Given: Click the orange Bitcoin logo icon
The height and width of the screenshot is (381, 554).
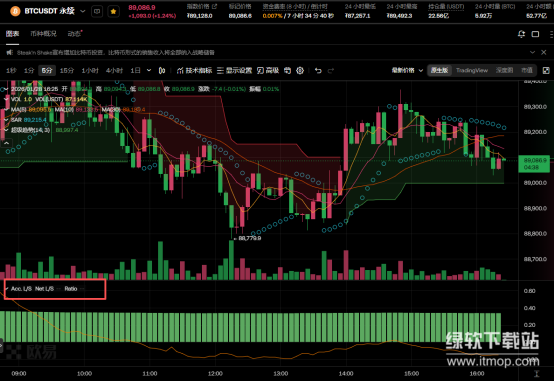Looking at the screenshot, I should pyautogui.click(x=15, y=11).
